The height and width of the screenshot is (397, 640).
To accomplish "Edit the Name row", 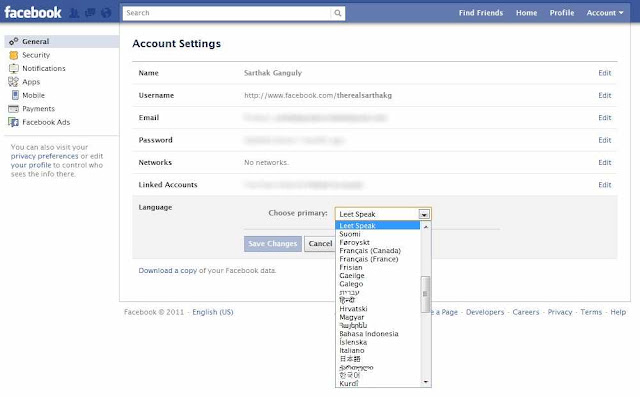I will pos(604,73).
